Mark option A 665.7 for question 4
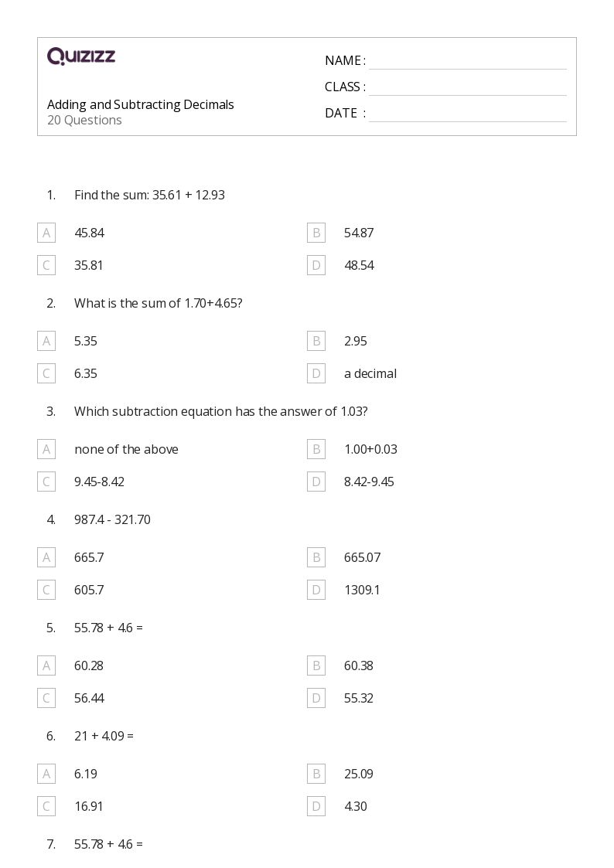 pos(46,557)
